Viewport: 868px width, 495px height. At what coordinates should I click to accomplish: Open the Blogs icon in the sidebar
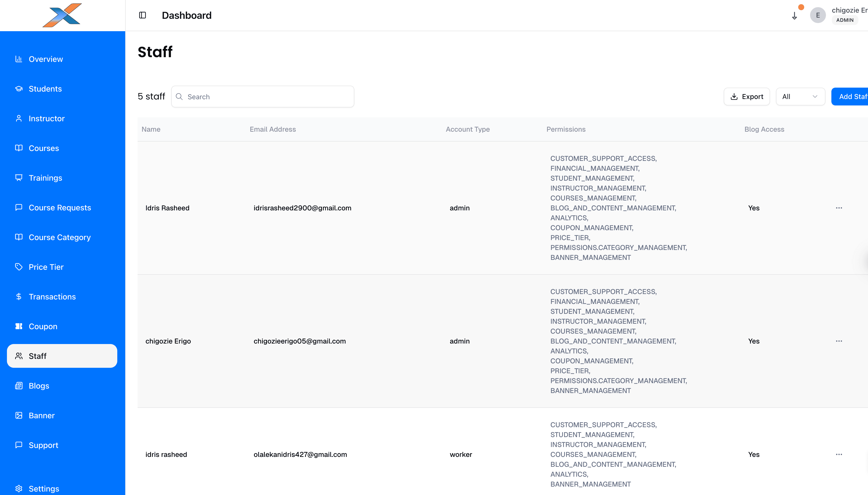pyautogui.click(x=19, y=386)
